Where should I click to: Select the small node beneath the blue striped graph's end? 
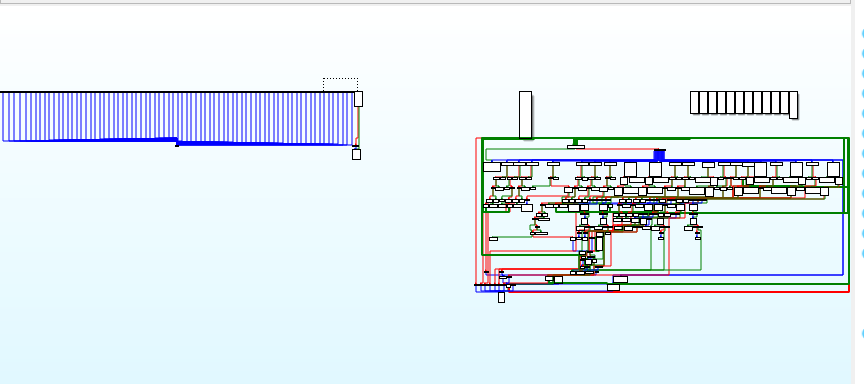357,154
